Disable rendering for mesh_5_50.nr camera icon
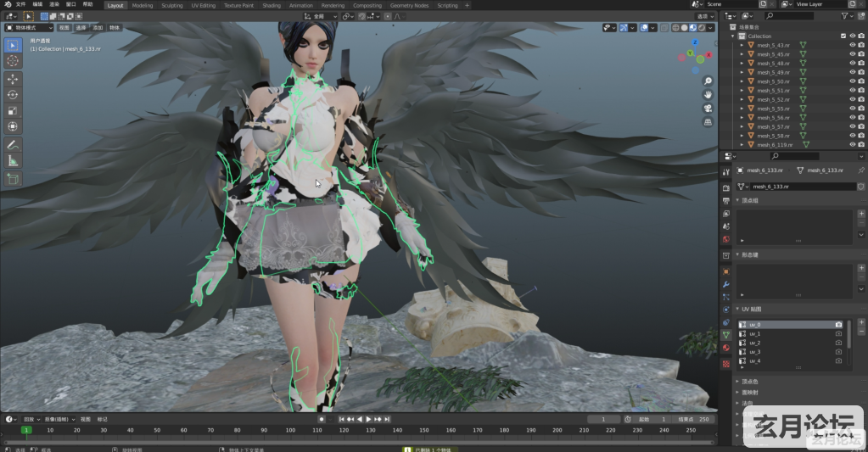 pyautogui.click(x=861, y=81)
